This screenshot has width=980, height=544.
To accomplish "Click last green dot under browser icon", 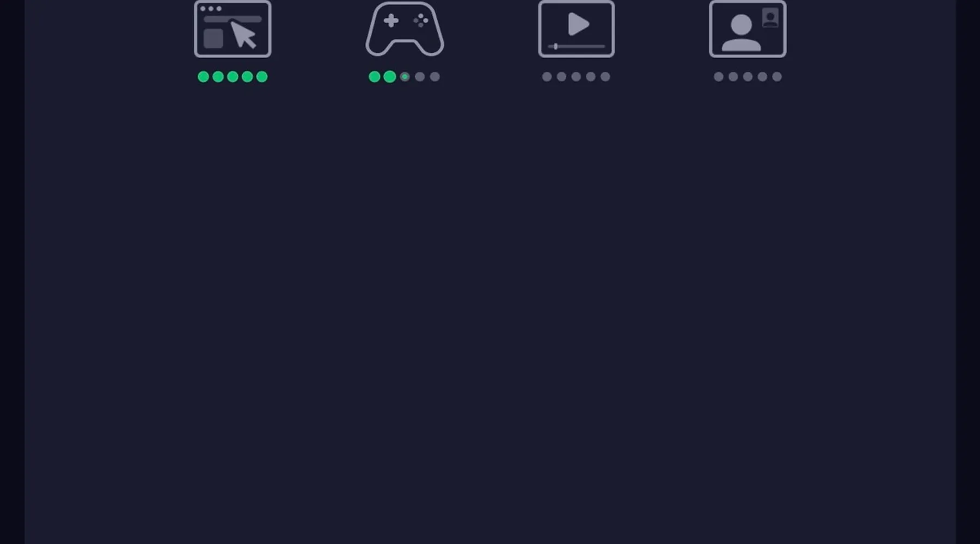I will point(262,77).
